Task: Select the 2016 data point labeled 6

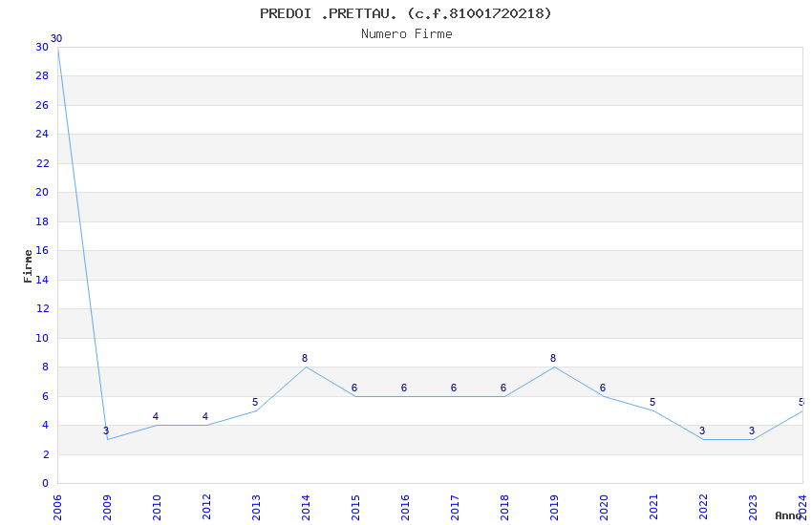Action: pos(405,396)
